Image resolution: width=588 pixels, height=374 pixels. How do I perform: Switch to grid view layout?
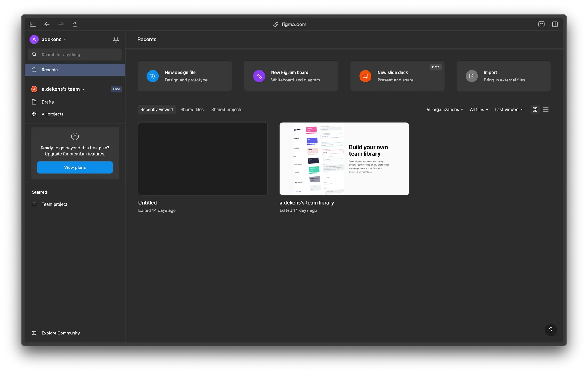point(535,110)
